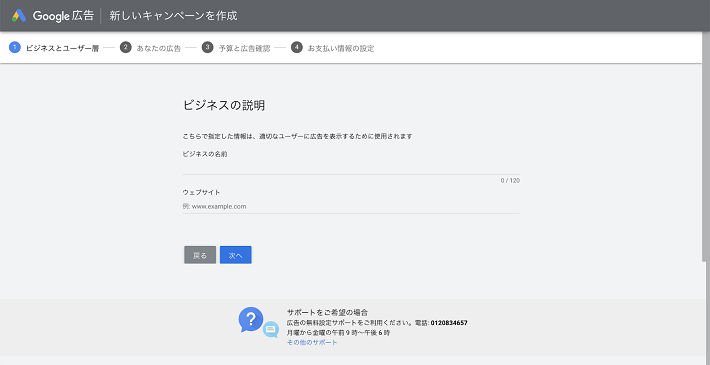Click the 0 / 120 character counter
710x365 pixels.
(x=510, y=181)
